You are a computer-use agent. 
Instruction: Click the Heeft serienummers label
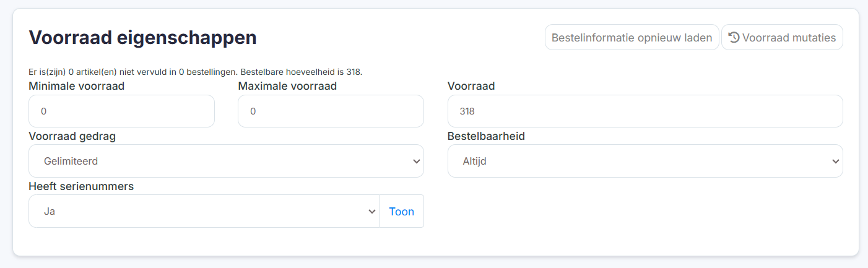[81, 186]
